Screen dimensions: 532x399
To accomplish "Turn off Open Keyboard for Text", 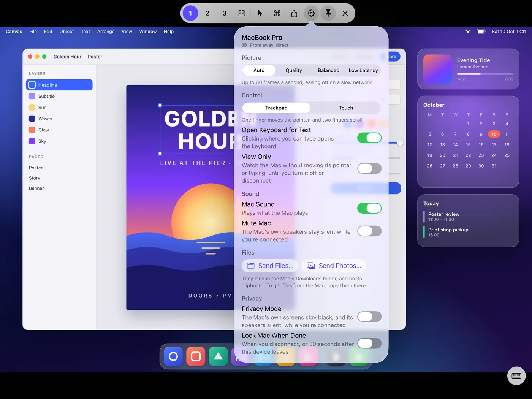I will [x=369, y=138].
